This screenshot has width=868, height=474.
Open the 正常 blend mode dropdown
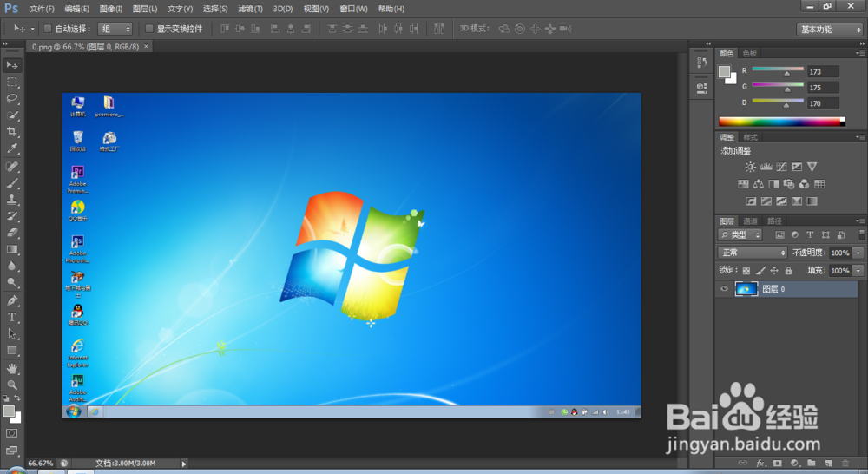(x=753, y=253)
